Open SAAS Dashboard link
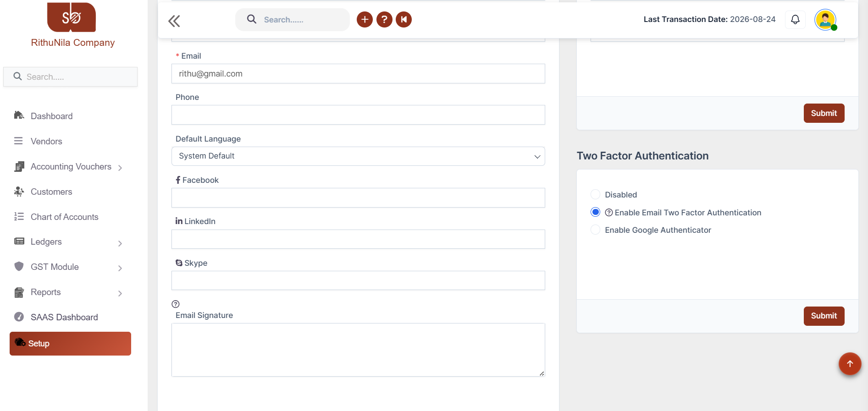 click(64, 317)
